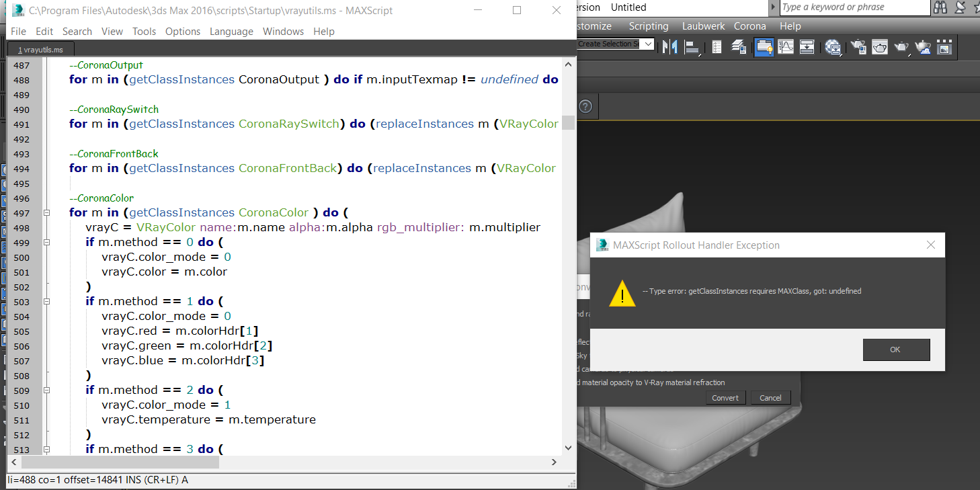Open the Material Editor icon
Viewport: 980px width, 490px height.
click(x=833, y=46)
